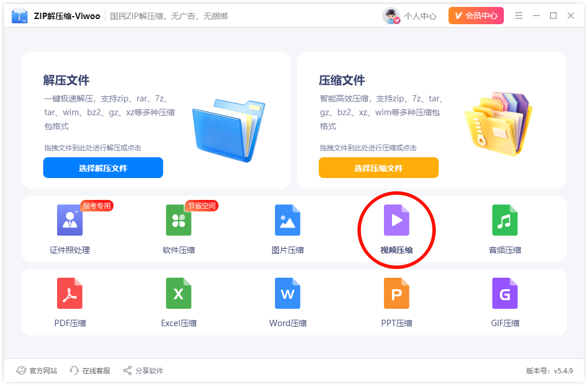The height and width of the screenshot is (386, 588).
Task: Click the yellow zipped folder illustration
Action: point(499,124)
